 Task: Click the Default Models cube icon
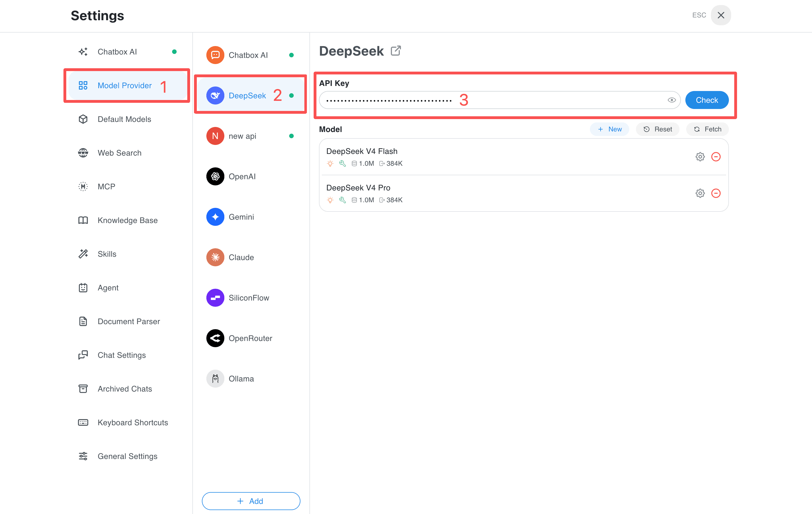[x=83, y=119]
